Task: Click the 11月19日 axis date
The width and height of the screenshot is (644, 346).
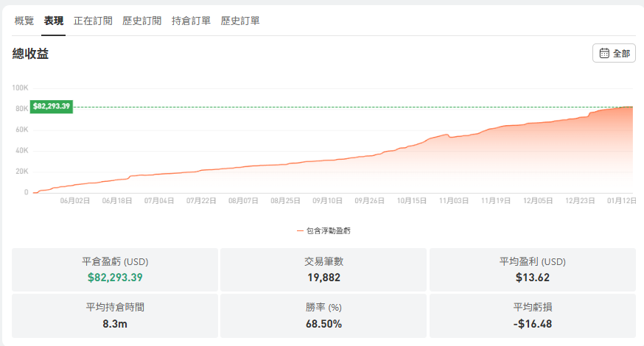Action: (496, 201)
